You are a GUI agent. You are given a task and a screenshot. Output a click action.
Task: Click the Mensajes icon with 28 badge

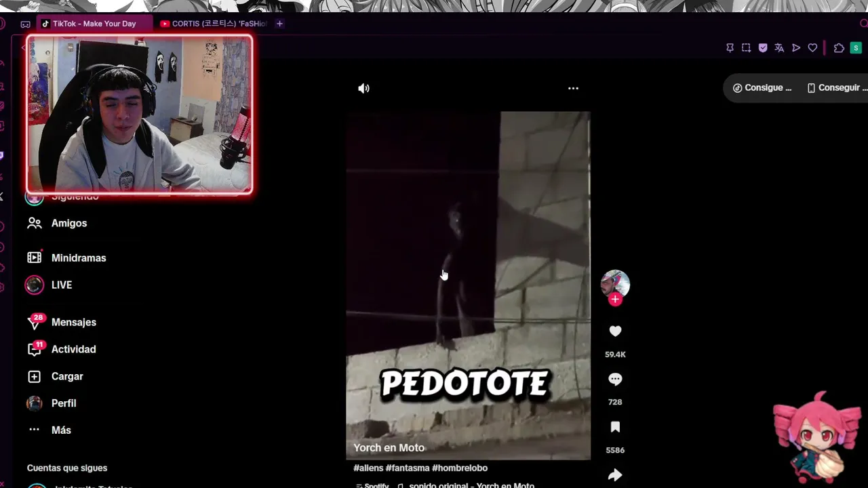pos(35,322)
